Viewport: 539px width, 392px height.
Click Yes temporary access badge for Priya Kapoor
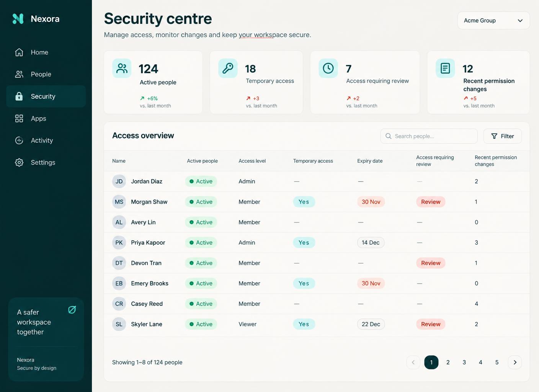pos(304,243)
